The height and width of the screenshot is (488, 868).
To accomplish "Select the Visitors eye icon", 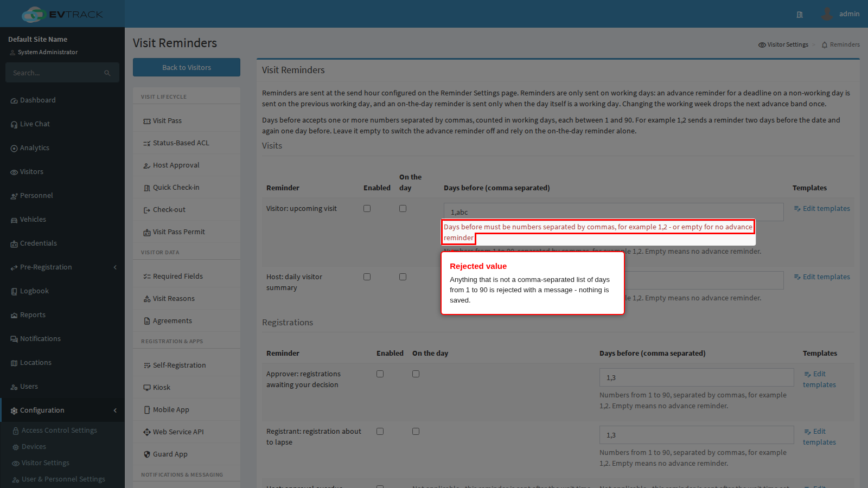I will tap(14, 172).
